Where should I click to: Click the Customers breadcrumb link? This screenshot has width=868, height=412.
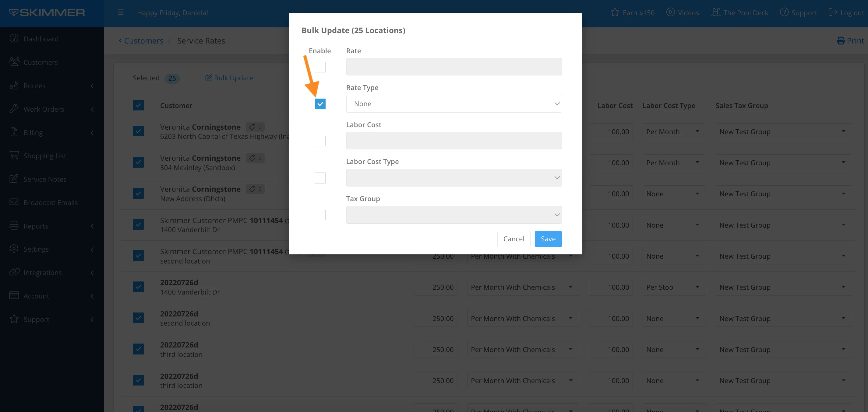143,41
